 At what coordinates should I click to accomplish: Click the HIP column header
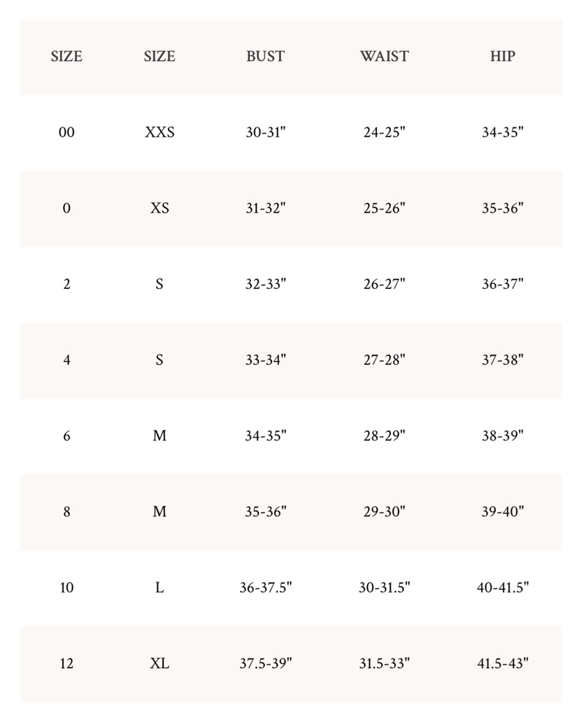(503, 56)
